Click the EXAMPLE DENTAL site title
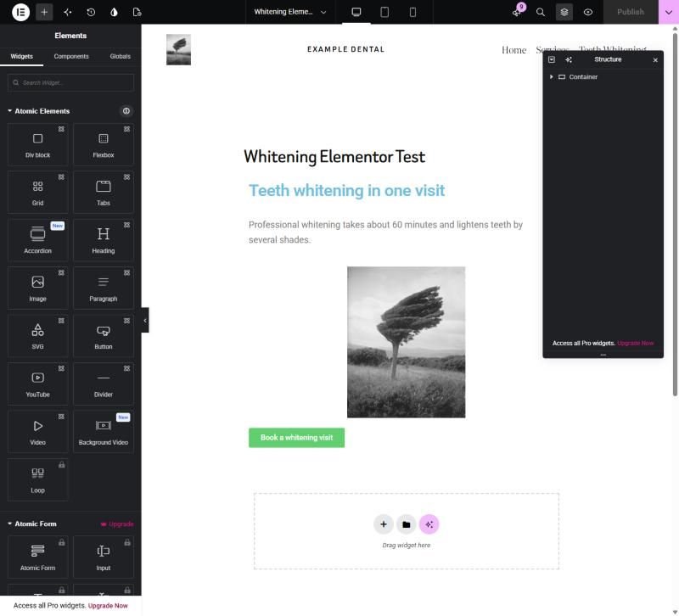679x616 pixels. 346,49
